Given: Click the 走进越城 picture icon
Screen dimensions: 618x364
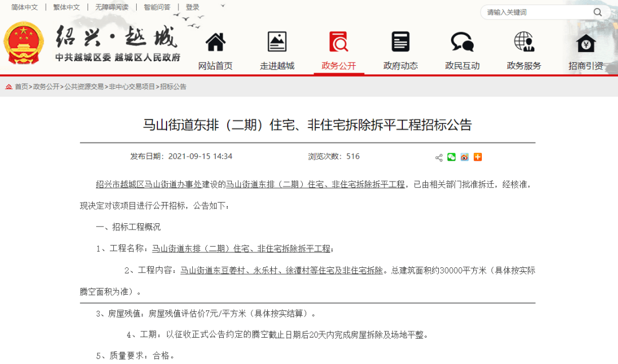Looking at the screenshot, I should tap(277, 41).
